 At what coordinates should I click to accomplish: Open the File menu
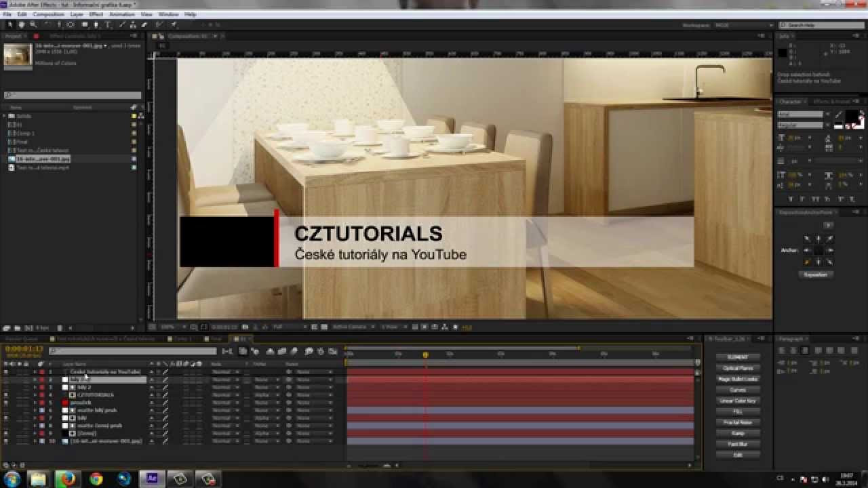(x=7, y=14)
